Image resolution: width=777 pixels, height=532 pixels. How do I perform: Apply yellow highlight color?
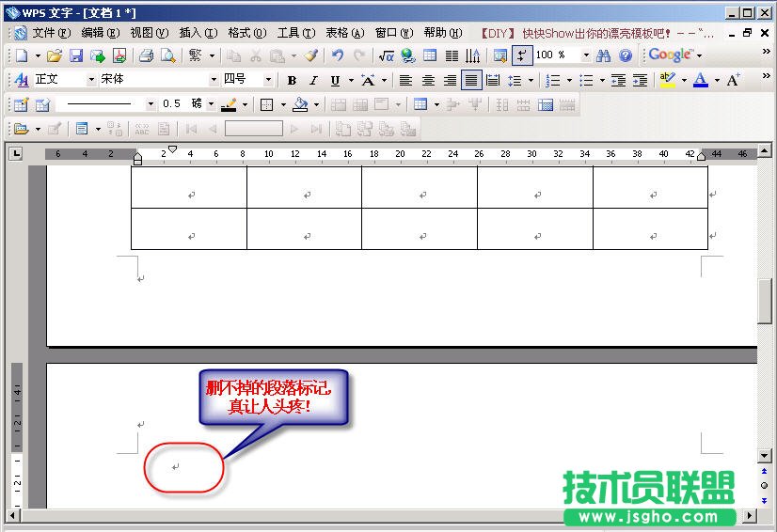point(668,80)
